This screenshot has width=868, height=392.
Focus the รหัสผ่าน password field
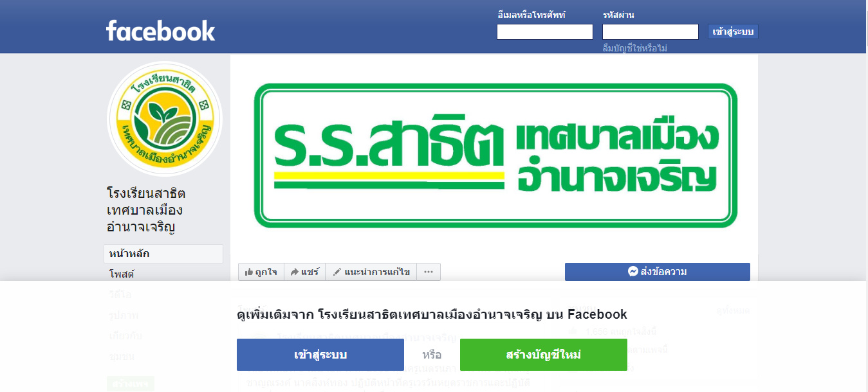click(651, 31)
